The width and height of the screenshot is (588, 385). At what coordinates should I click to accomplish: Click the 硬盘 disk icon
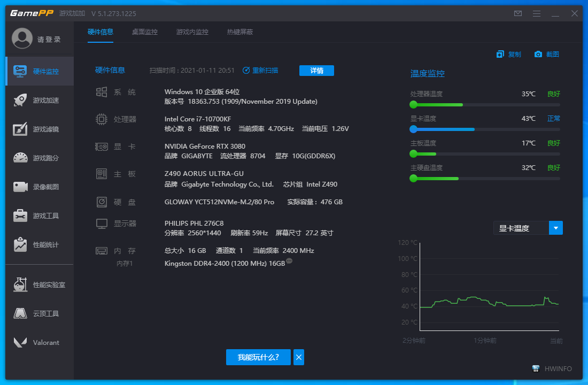[x=102, y=202]
